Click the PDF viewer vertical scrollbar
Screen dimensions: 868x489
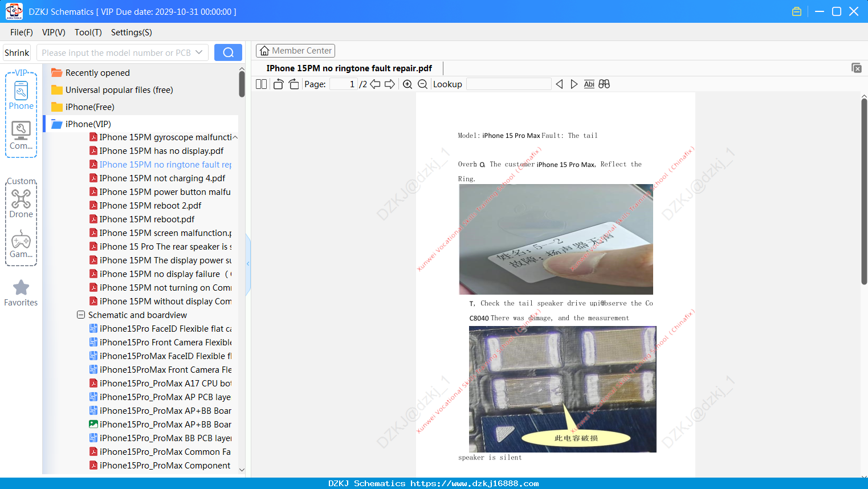tap(864, 191)
